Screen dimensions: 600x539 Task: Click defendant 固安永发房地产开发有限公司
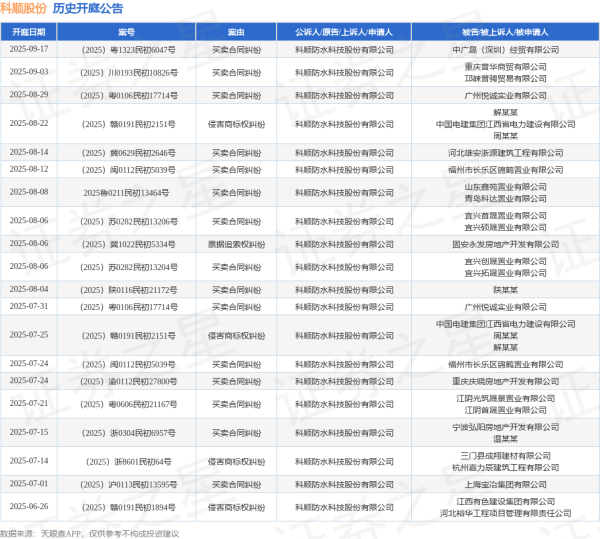point(504,244)
